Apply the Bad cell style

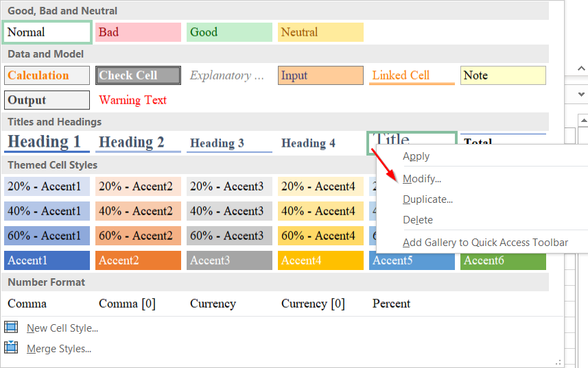pyautogui.click(x=138, y=32)
